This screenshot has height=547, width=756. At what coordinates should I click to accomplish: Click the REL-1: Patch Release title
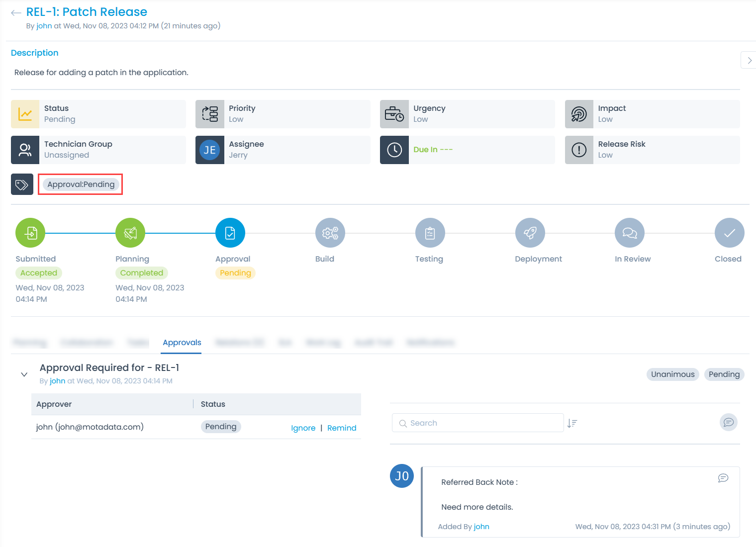click(87, 12)
